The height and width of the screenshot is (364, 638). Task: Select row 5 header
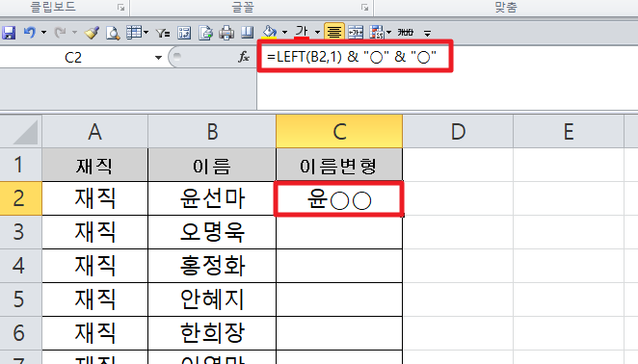(21, 299)
